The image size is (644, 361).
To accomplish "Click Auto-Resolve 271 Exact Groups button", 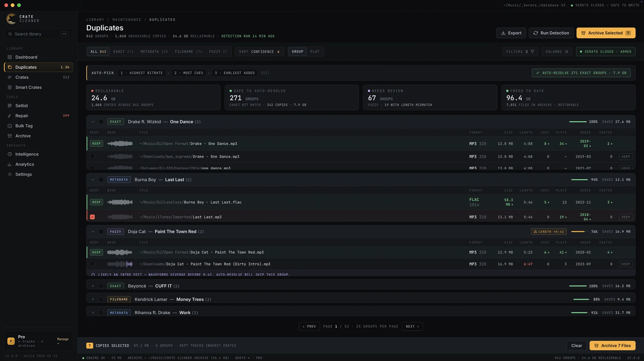I will point(581,73).
